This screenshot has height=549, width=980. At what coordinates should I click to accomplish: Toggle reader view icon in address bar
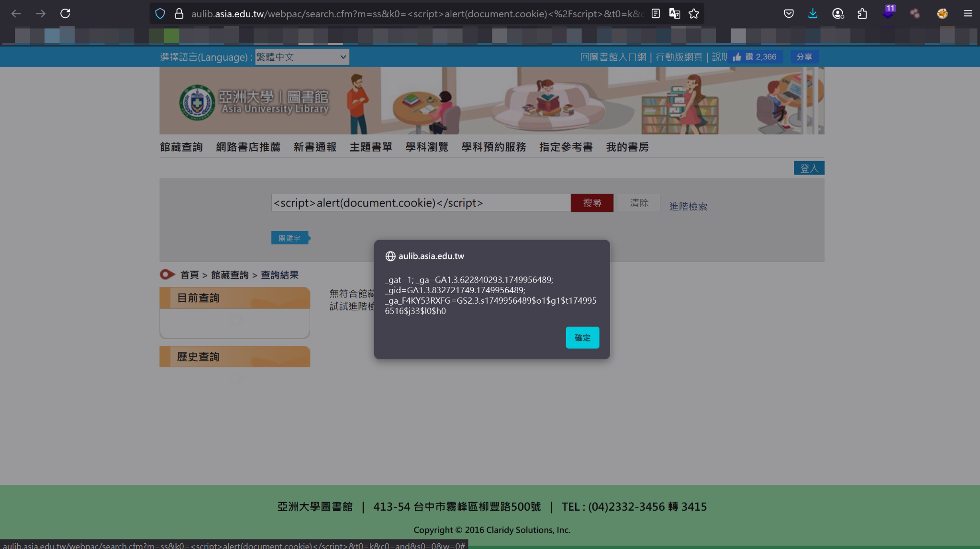[x=656, y=14]
